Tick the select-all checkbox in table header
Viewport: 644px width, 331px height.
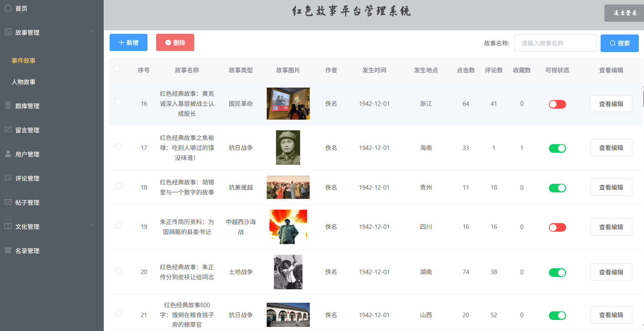click(117, 69)
